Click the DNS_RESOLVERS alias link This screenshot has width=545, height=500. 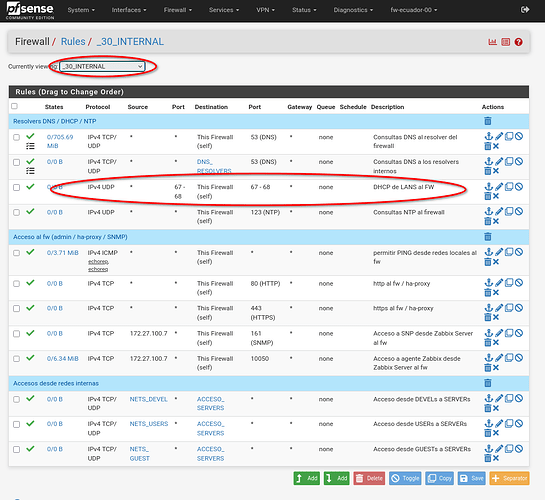click(x=214, y=166)
